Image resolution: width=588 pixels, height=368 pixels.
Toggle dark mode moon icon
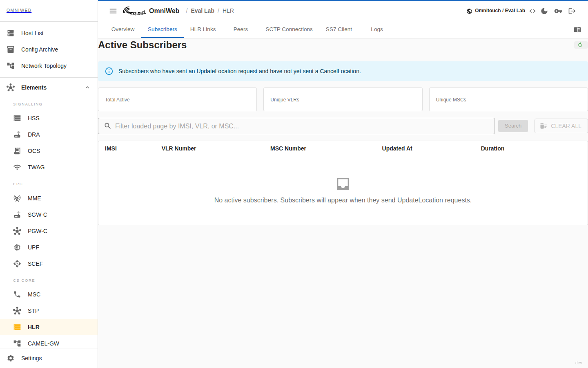pyautogui.click(x=544, y=11)
